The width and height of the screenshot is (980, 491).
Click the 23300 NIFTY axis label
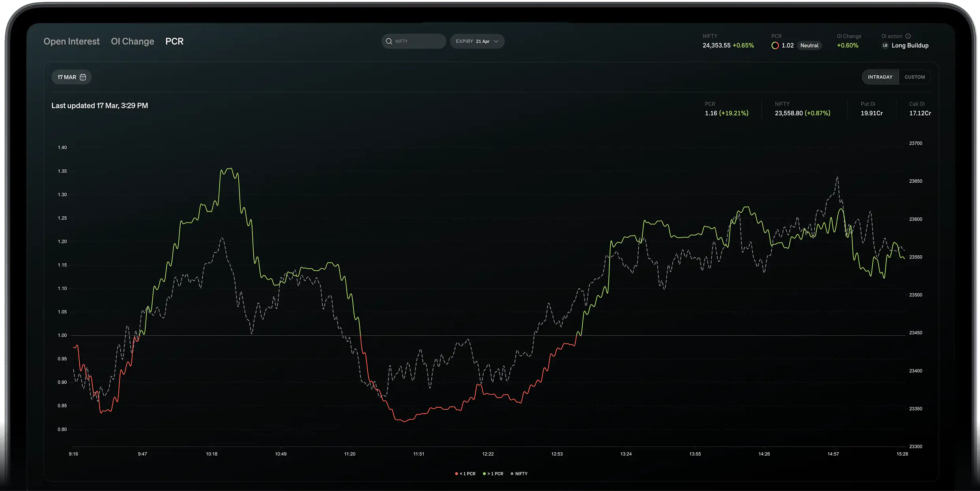[x=916, y=446]
